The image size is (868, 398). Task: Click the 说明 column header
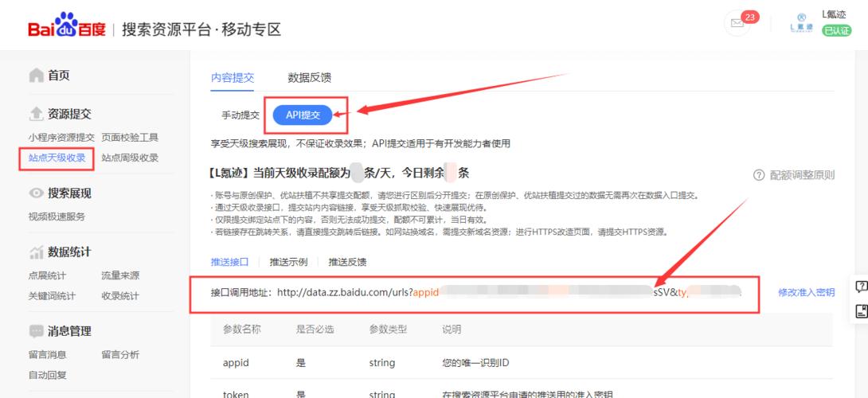(x=452, y=330)
